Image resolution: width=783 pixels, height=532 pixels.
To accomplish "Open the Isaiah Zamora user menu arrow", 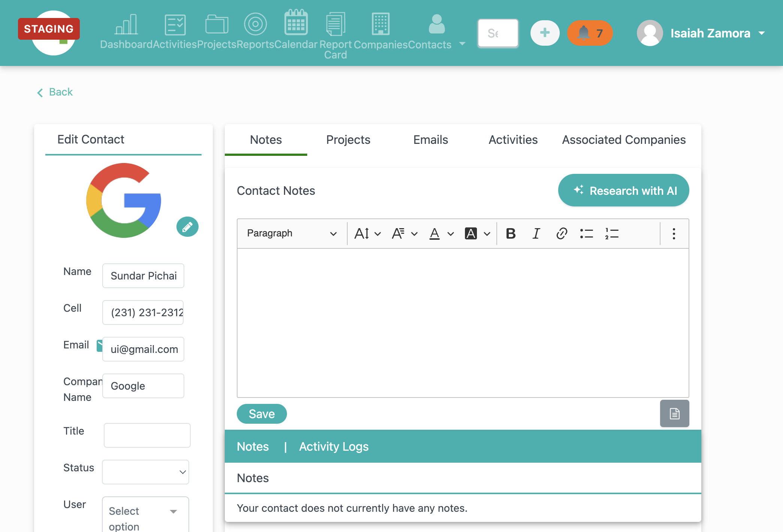I will (761, 33).
